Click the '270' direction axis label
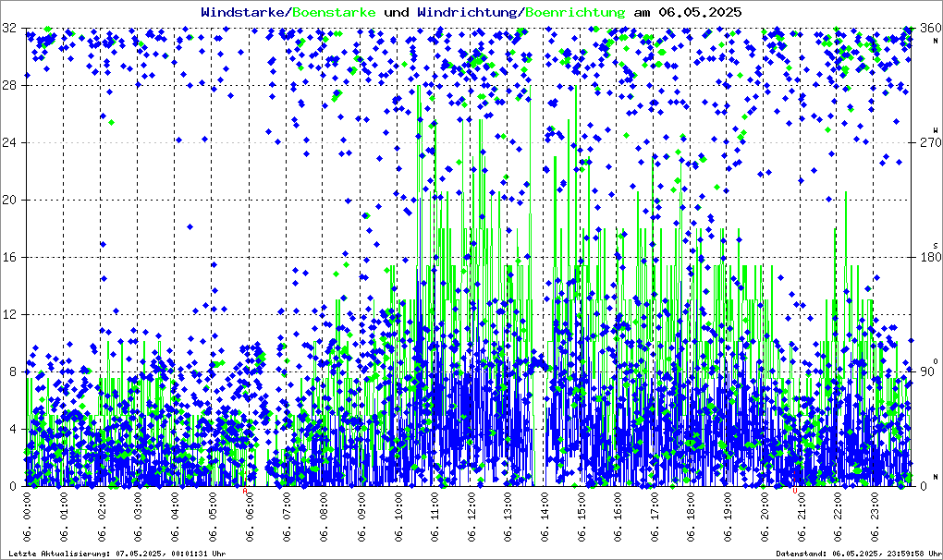 [931, 142]
